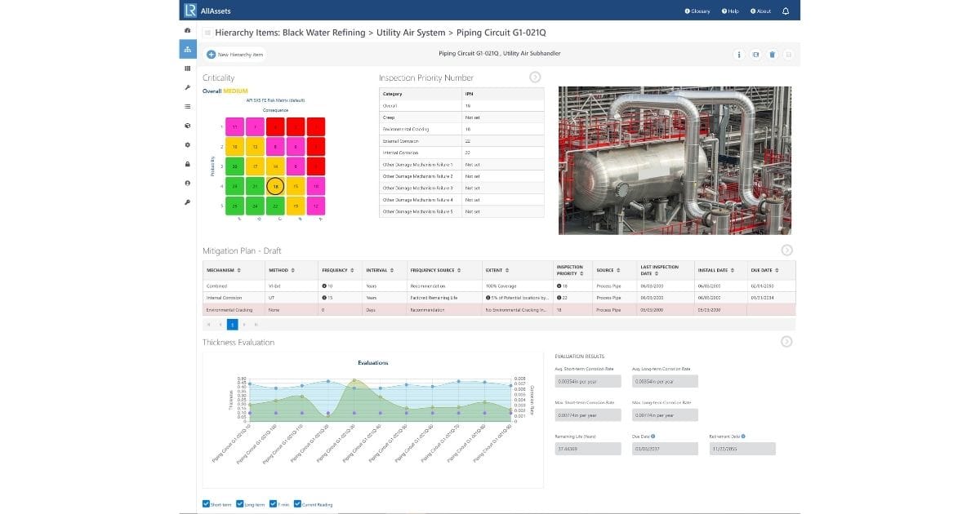
Task: Open the grid view icon in sidebar
Action: click(188, 69)
